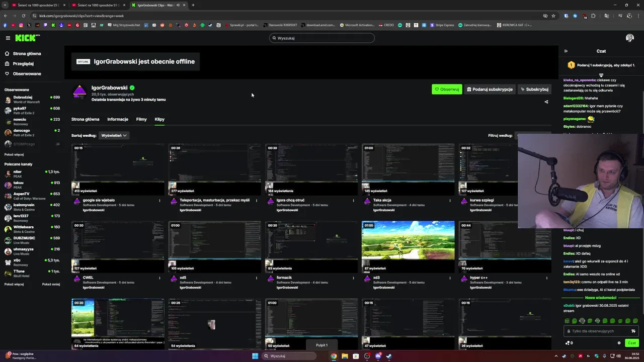
Task: Switch to first YouTube tab 'Śmierć na 1000 sposobów S5'
Action: [38, 5]
